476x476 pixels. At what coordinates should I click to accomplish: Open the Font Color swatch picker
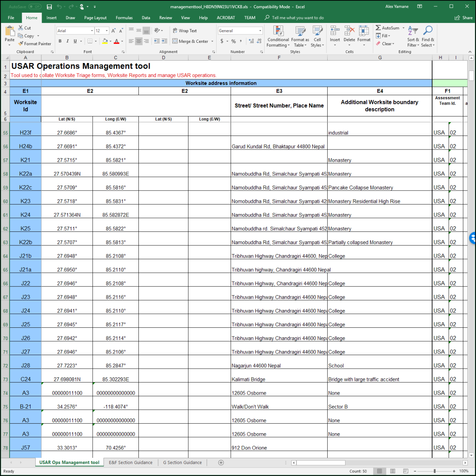point(121,41)
